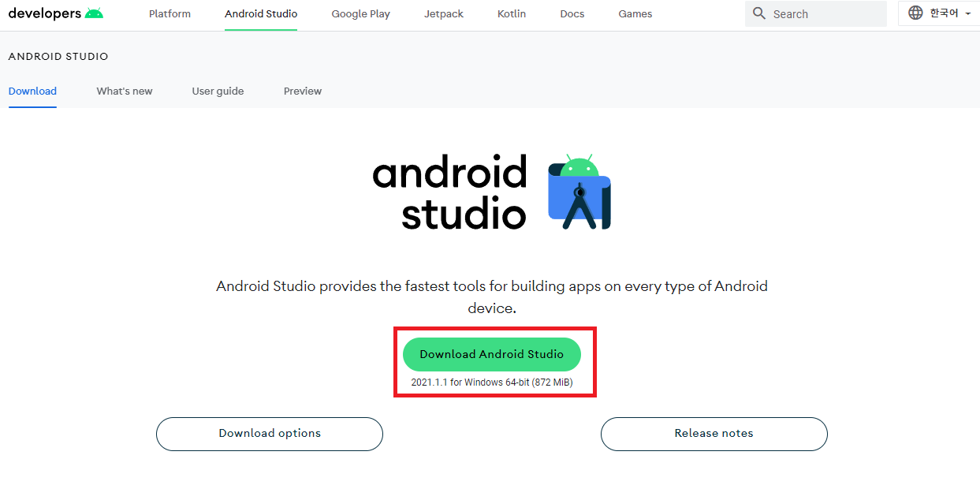This screenshot has width=980, height=500.
Task: Click the Android developers logo
Action: point(56,13)
